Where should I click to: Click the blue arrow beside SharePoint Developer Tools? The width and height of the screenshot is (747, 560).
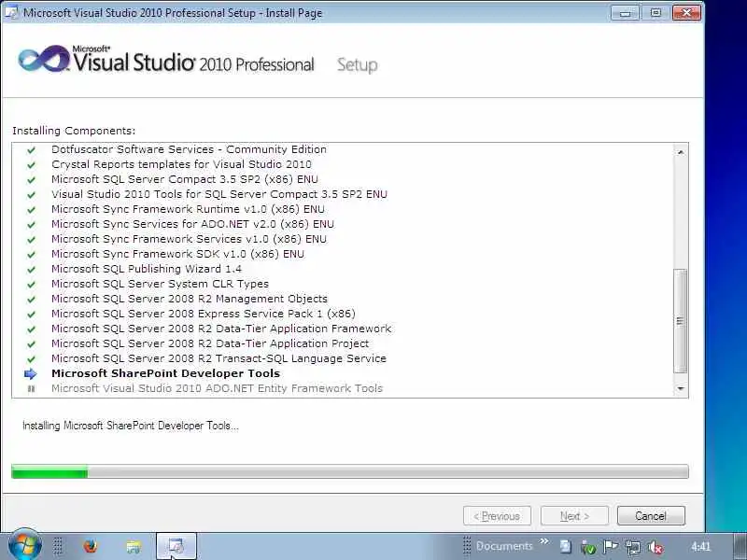pyautogui.click(x=31, y=374)
